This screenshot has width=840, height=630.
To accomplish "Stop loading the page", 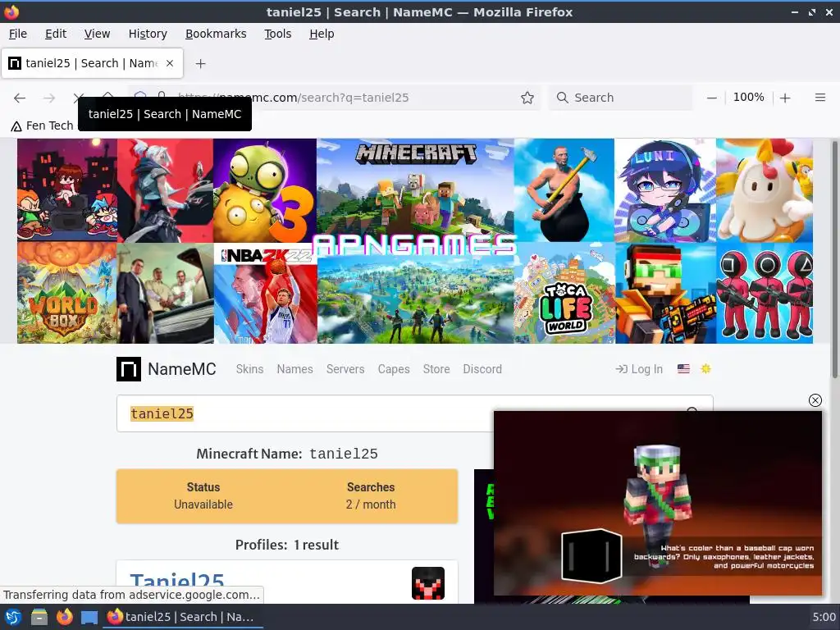I will pos(79,98).
